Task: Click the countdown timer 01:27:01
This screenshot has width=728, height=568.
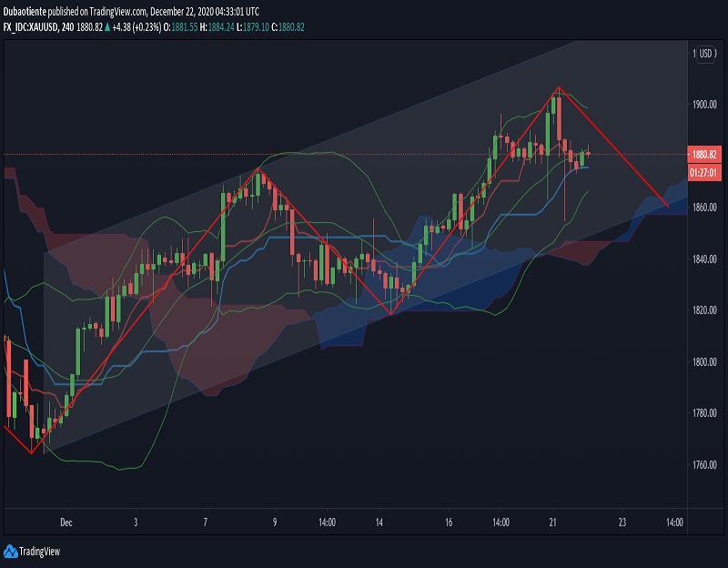Action: coord(704,173)
